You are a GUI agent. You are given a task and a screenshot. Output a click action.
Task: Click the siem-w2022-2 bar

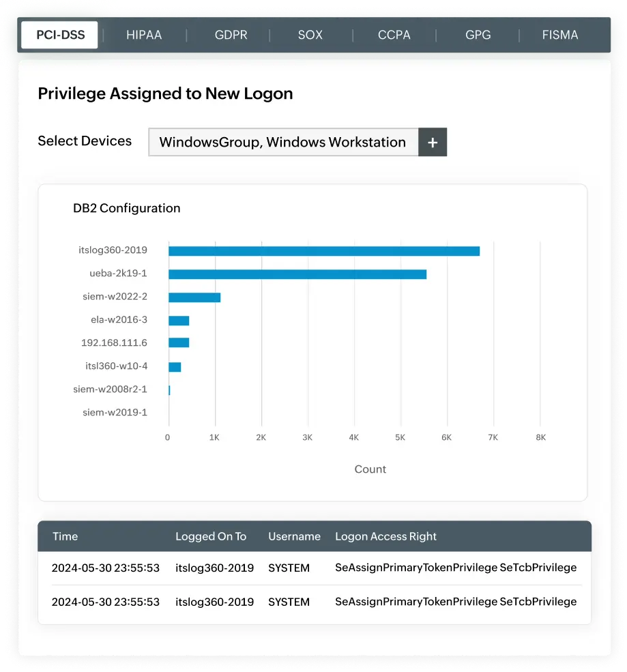pyautogui.click(x=194, y=297)
